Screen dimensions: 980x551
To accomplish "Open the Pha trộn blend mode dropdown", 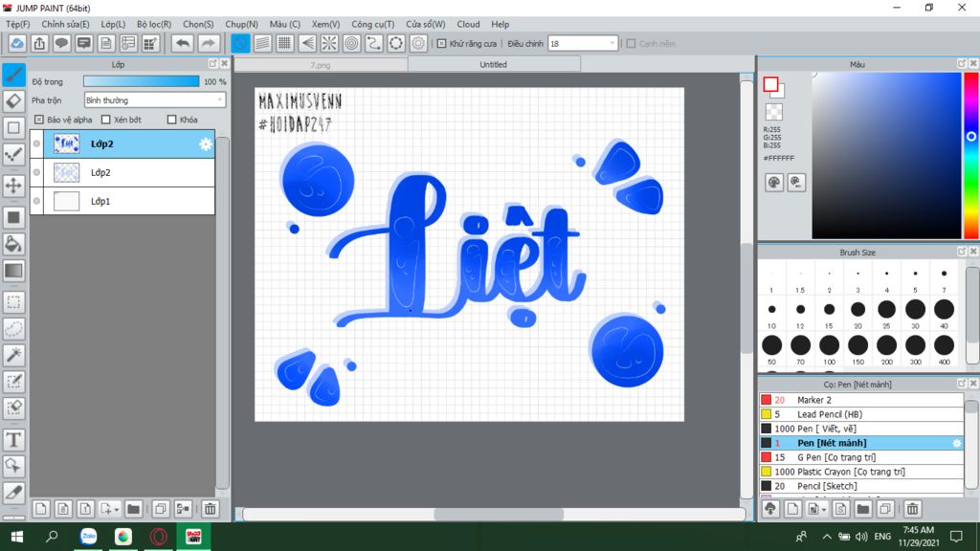I will 154,99.
